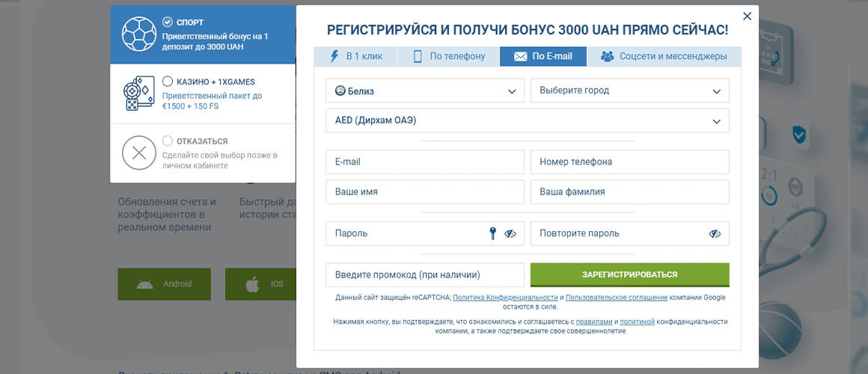Click the people icon on social networks tab
Viewport: 868px width, 374px height.
coord(608,56)
